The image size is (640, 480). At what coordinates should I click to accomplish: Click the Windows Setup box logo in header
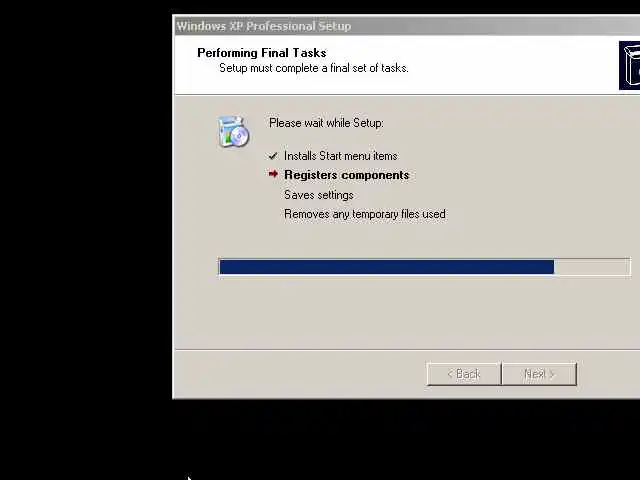(x=629, y=65)
